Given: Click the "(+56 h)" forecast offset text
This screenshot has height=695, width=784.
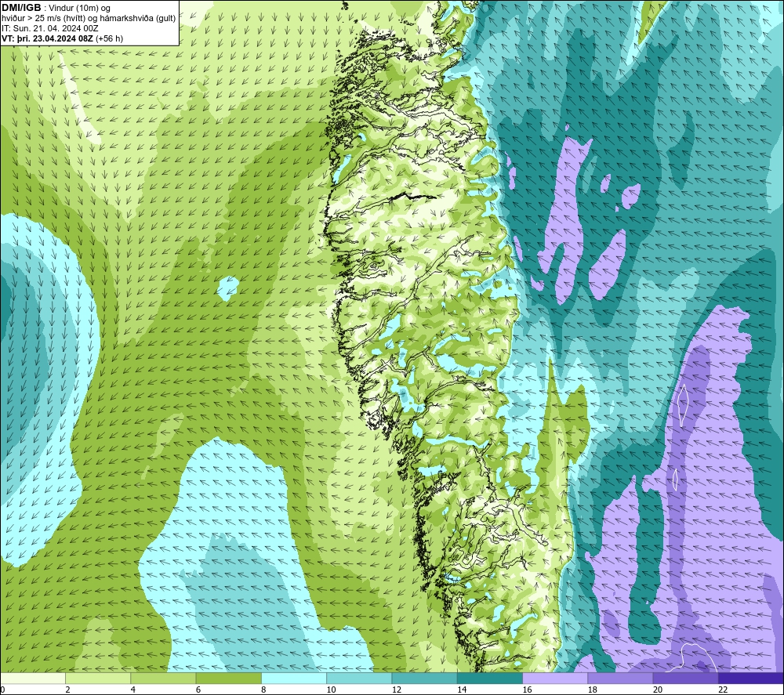Looking at the screenshot, I should 109,38.
